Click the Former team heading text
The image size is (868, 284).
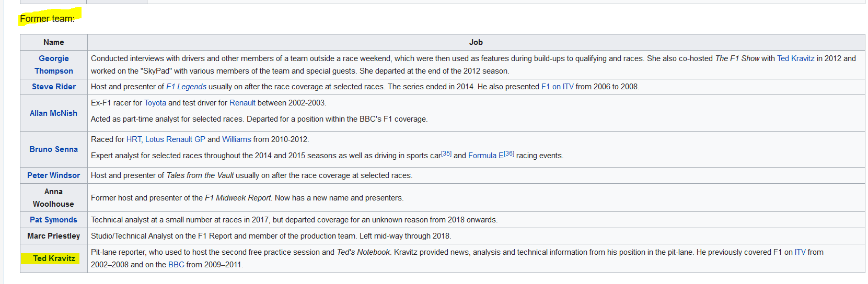(48, 19)
